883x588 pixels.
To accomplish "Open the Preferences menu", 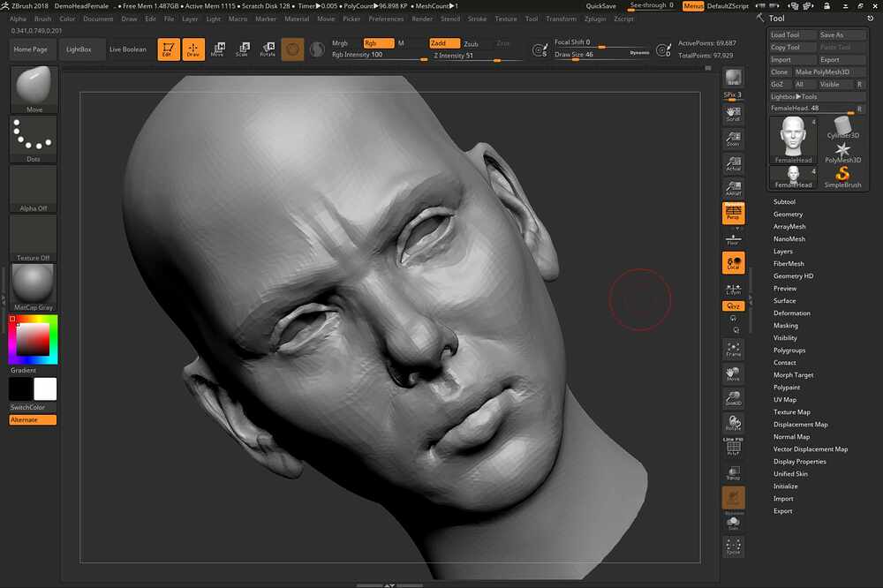I will 387,19.
